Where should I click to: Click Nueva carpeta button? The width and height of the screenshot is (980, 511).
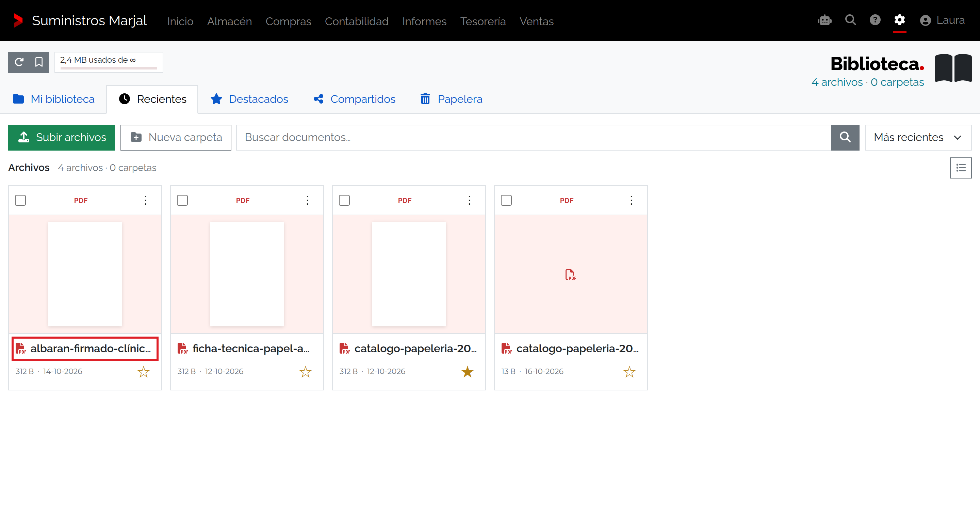coord(176,138)
